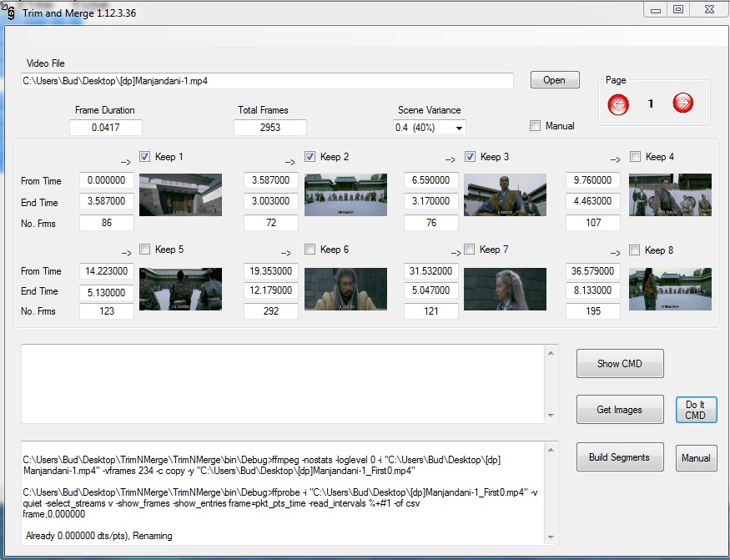Click Keep 3 End Time 3.170000 field
Screen dimensions: 730x560
[431, 201]
